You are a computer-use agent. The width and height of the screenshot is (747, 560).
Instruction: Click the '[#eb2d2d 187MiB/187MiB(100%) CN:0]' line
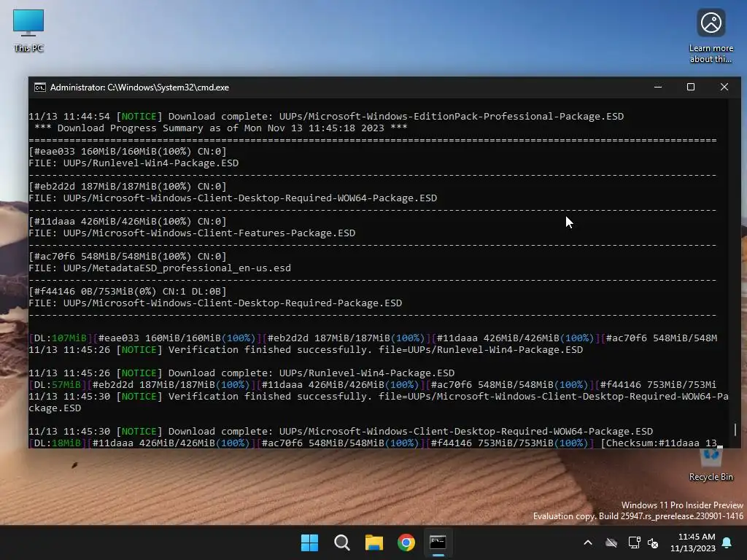tap(128, 186)
